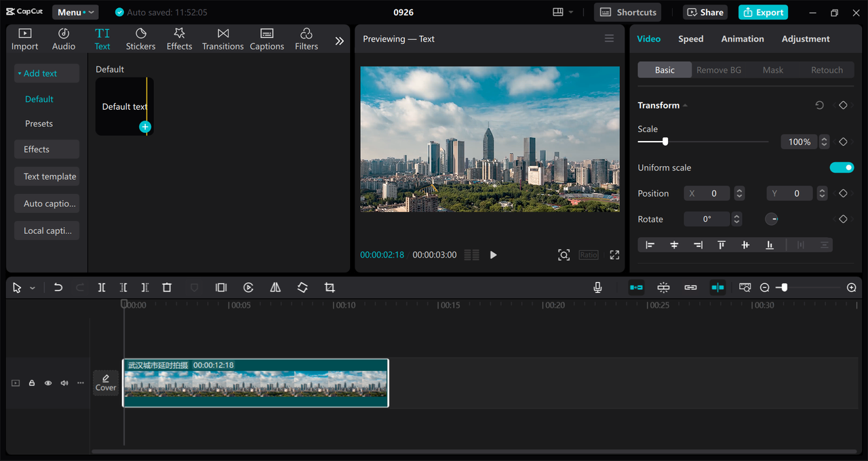Click the Position X input field
This screenshot has height=461, width=868.
pyautogui.click(x=707, y=193)
